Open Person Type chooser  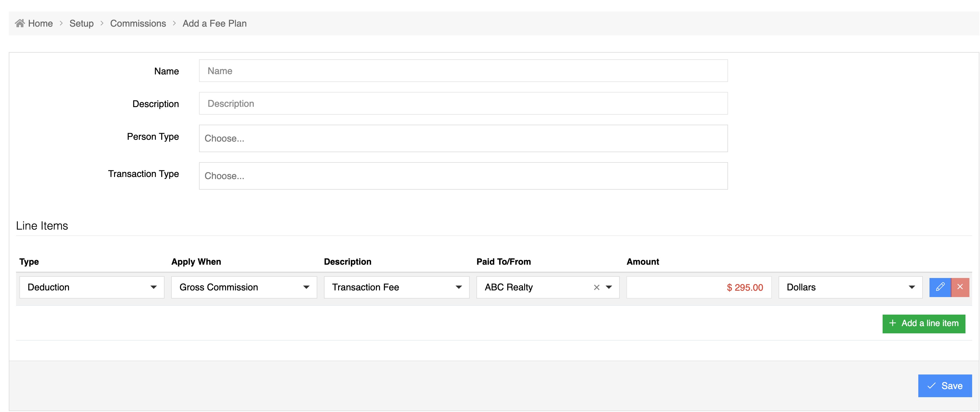click(x=463, y=139)
